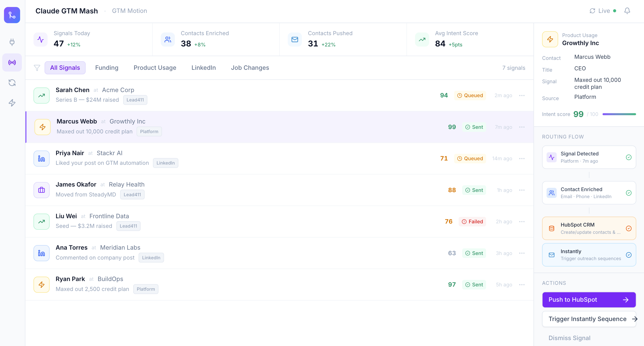Switch to the Product Usage filter tab
This screenshot has width=644, height=346.
(x=155, y=68)
